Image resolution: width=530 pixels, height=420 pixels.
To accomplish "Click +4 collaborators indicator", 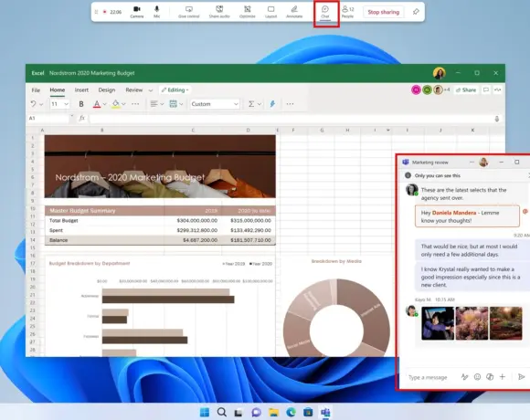I will point(447,89).
